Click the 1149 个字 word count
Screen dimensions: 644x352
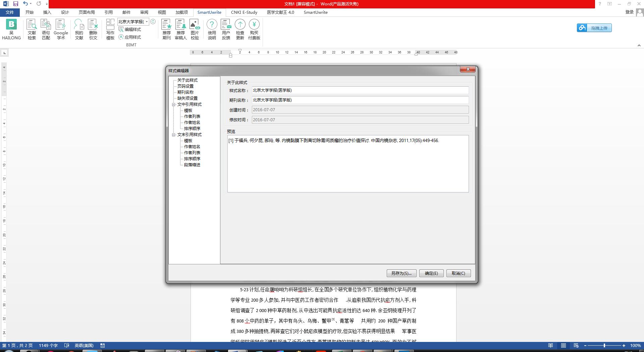pyautogui.click(x=48, y=345)
